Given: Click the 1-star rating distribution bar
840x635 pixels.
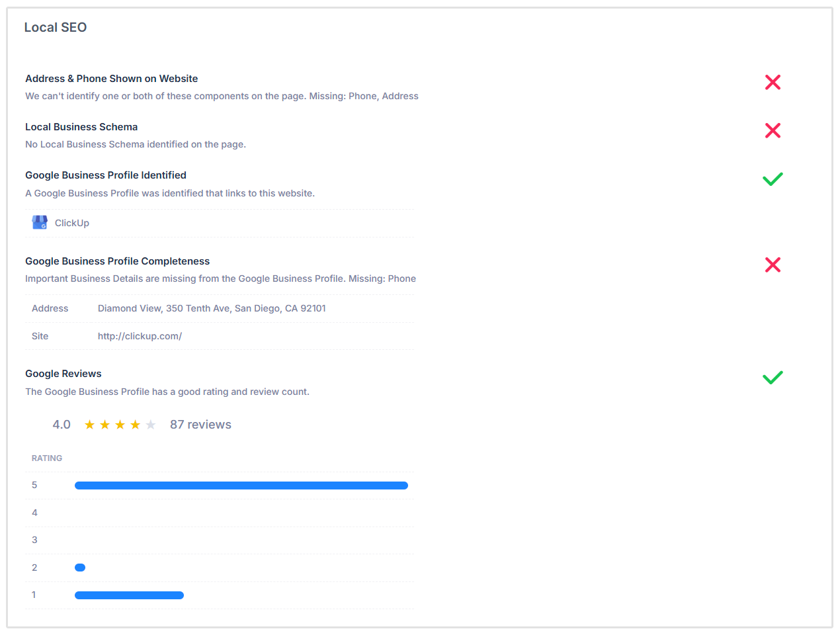Looking at the screenshot, I should pyautogui.click(x=129, y=595).
